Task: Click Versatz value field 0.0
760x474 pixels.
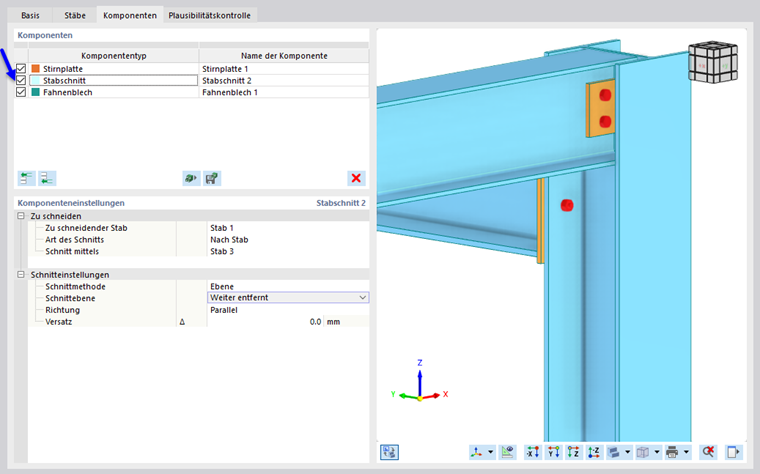Action: click(x=265, y=321)
